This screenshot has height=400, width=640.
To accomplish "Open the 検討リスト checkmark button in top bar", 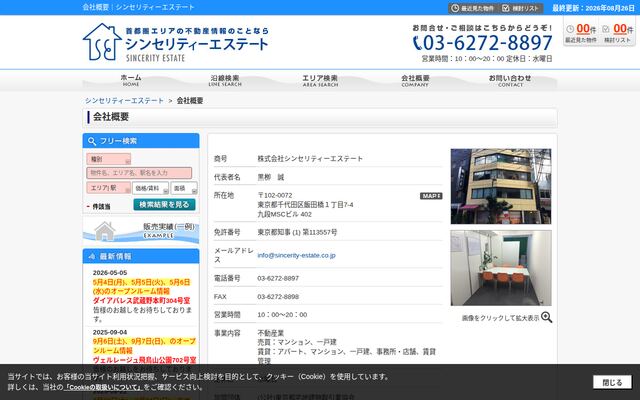I will 520,8.
